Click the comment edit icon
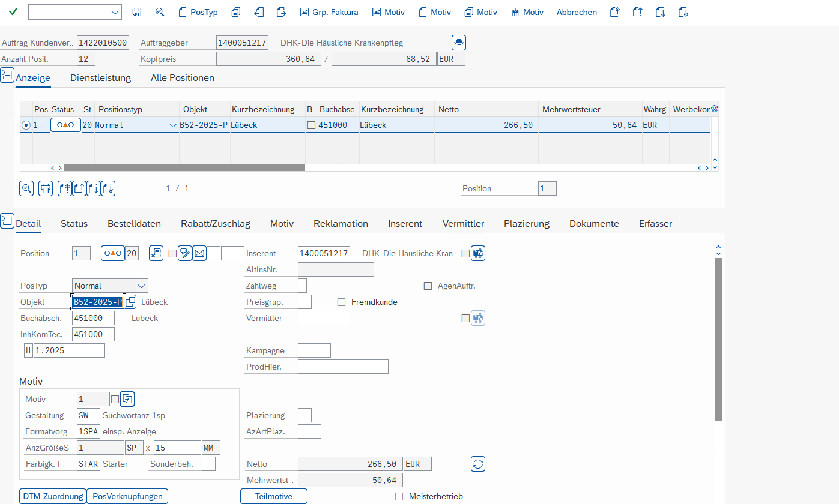Viewport: 839px width, 504px height. click(x=185, y=253)
